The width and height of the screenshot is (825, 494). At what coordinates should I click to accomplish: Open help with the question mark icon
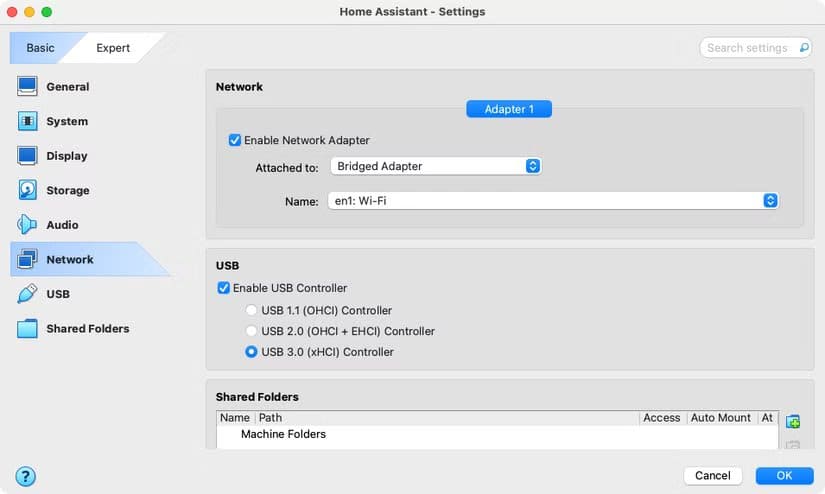click(26, 476)
